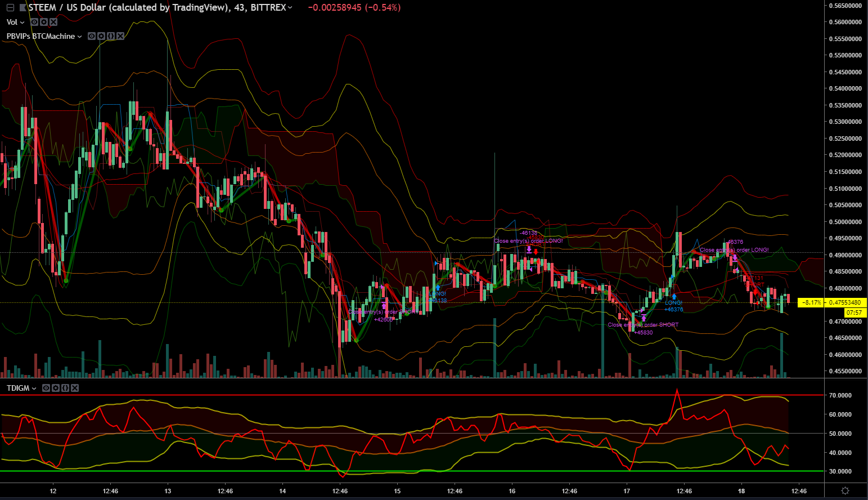Viewport: 868px width, 500px height.
Task: Click the yellow -8.17% percentage label
Action: tap(810, 303)
